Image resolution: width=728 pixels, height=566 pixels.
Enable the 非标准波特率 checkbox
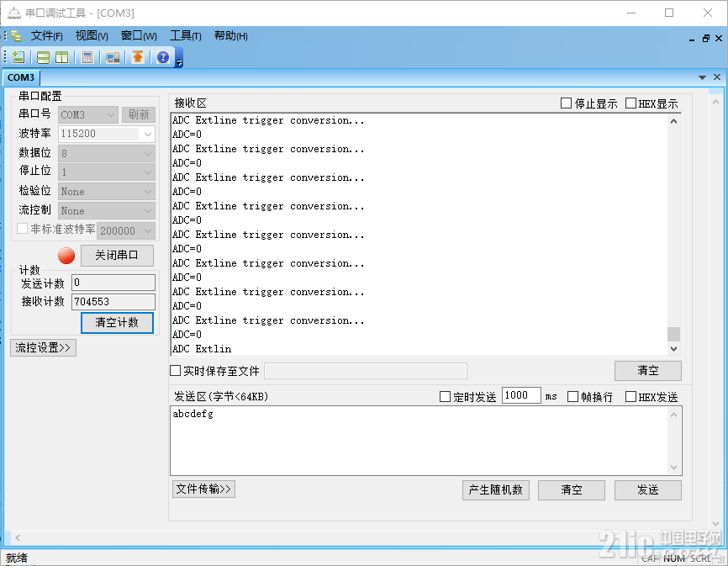(22, 229)
